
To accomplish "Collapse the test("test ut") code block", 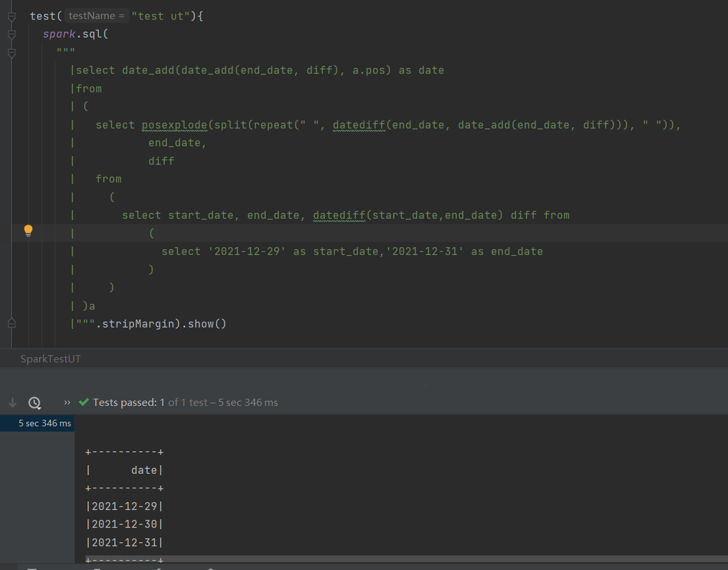I will click(x=12, y=16).
